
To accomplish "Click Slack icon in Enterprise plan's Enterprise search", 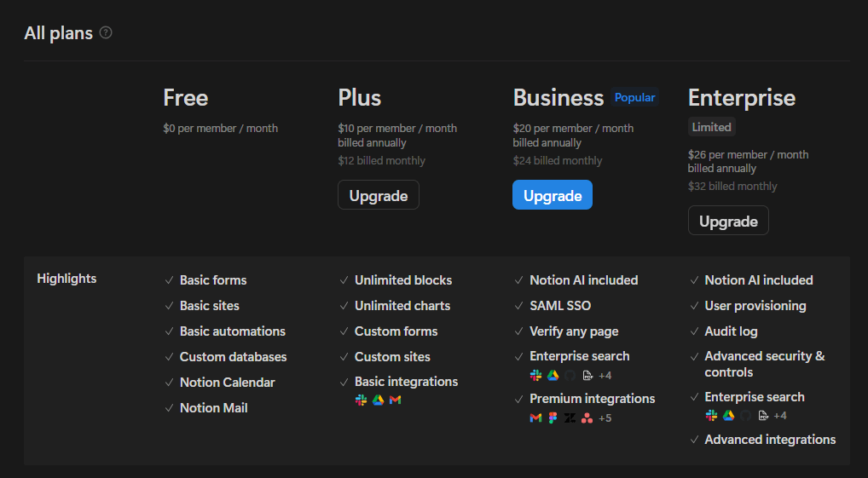I will 711,416.
